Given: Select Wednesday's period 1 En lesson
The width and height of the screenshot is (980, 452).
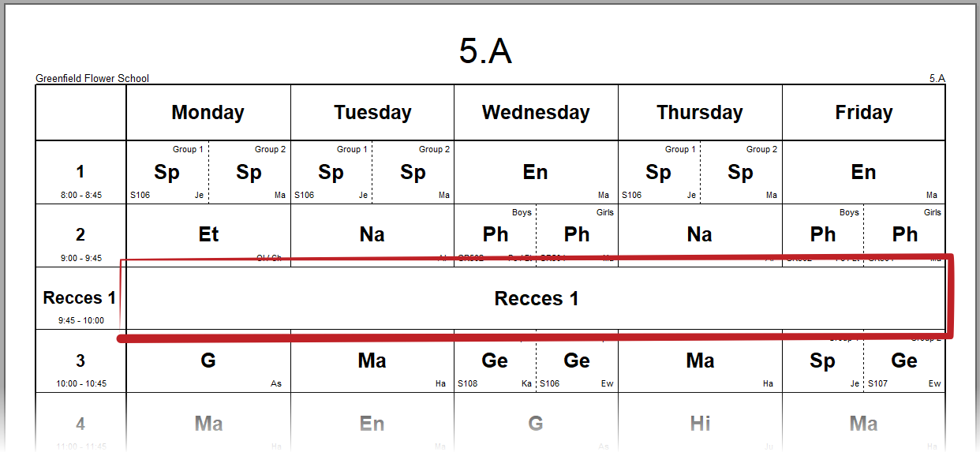Looking at the screenshot, I should [x=536, y=173].
